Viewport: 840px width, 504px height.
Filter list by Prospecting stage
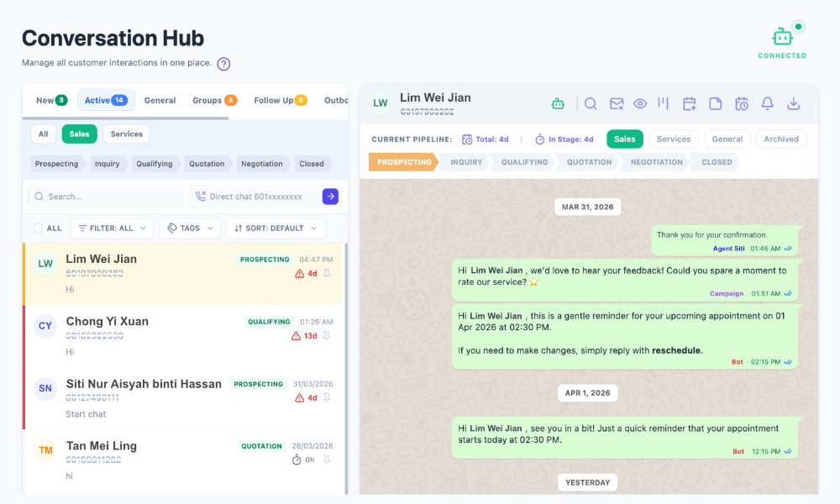[56, 164]
